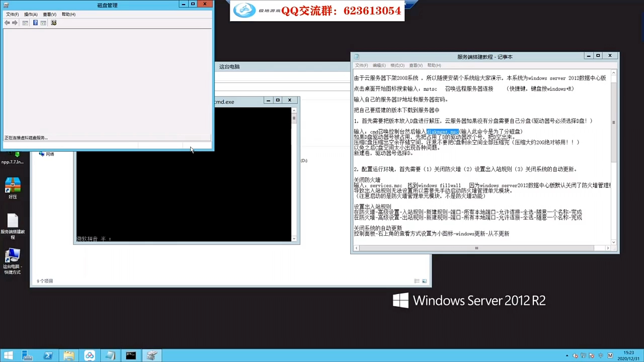Click Notepad horizontal scrollbar thumb

coord(476,248)
